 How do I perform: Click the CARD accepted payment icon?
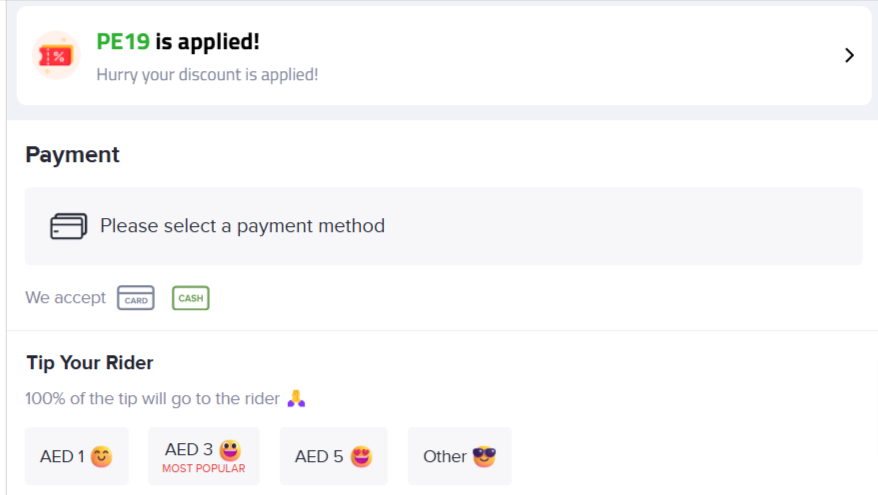(136, 298)
